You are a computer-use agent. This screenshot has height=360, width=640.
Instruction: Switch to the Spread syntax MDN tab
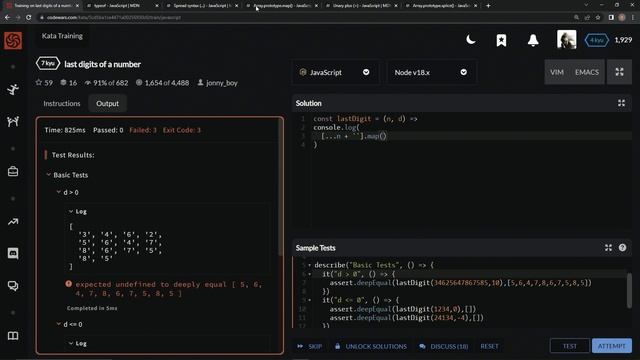click(202, 6)
